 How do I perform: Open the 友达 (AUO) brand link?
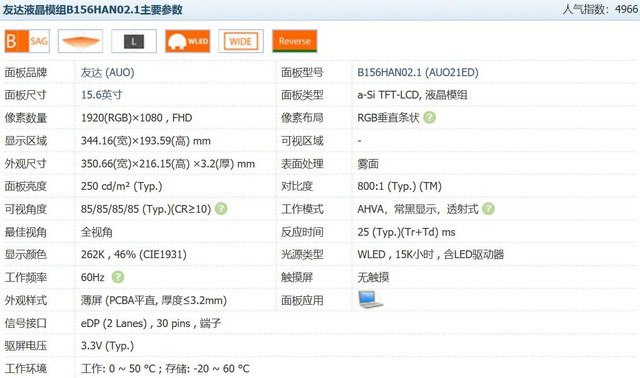(x=107, y=73)
